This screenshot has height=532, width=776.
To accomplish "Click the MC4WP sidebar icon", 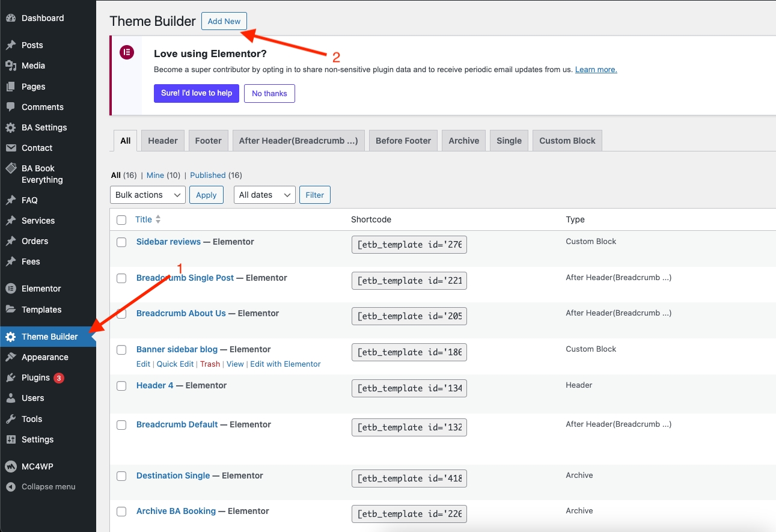I will 10,466.
